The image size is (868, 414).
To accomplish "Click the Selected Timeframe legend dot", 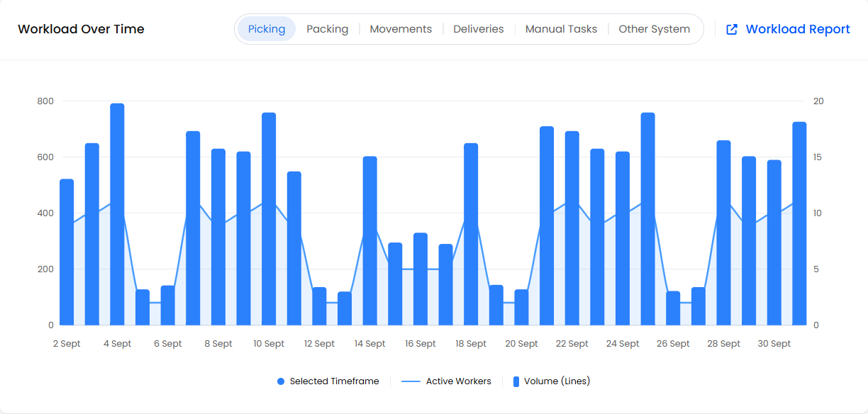I will 281,381.
